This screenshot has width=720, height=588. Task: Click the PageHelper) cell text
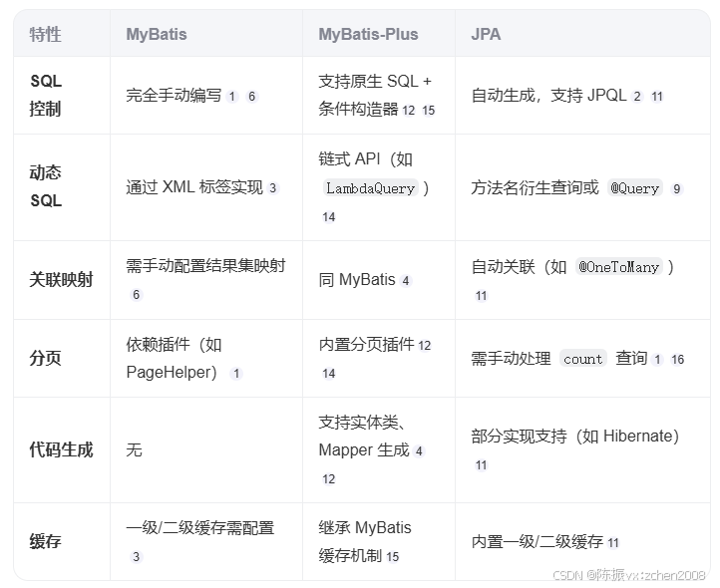point(172,373)
